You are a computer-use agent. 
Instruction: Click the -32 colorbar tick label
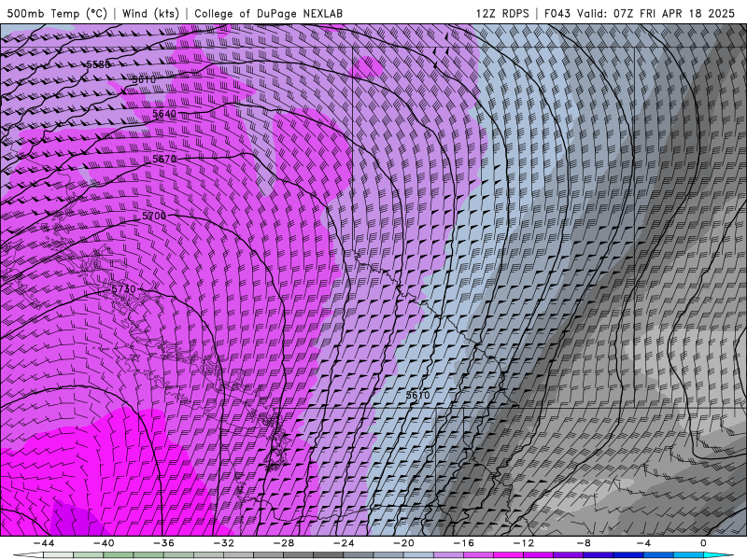[x=224, y=543]
